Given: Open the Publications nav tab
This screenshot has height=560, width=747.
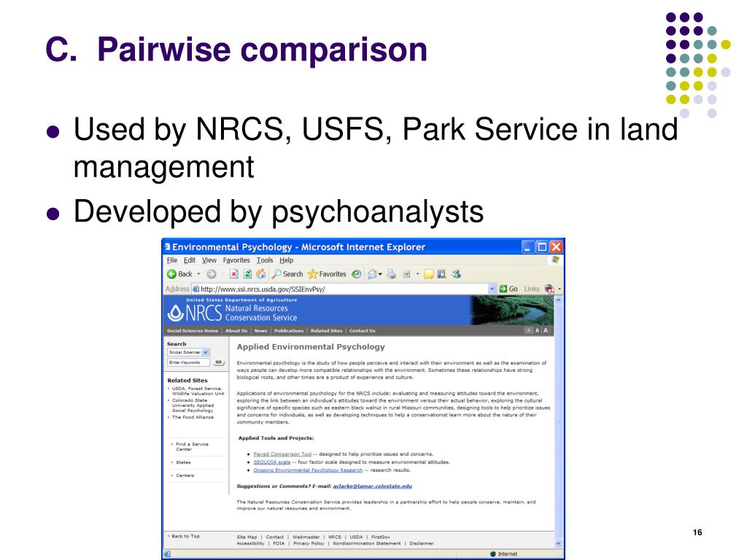Looking at the screenshot, I should (289, 330).
